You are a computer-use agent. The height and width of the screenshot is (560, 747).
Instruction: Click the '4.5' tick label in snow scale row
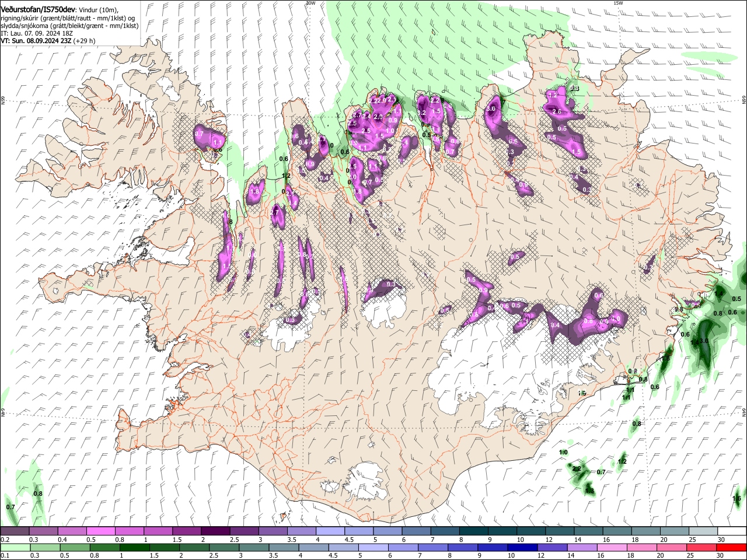349,540
